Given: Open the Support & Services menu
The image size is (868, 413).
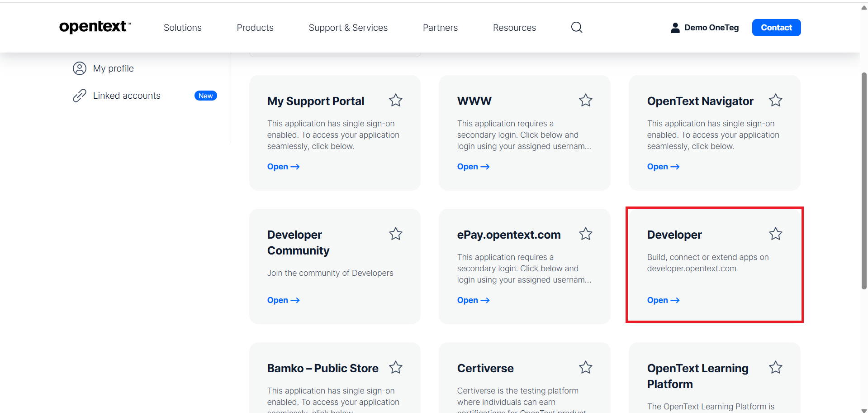Looking at the screenshot, I should pos(348,28).
